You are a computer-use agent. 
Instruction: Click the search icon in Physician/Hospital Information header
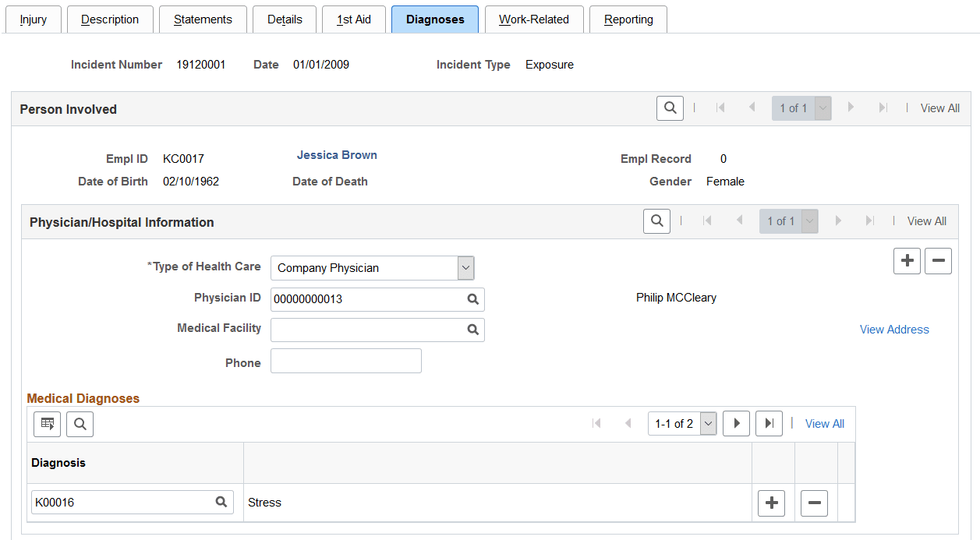(x=656, y=221)
